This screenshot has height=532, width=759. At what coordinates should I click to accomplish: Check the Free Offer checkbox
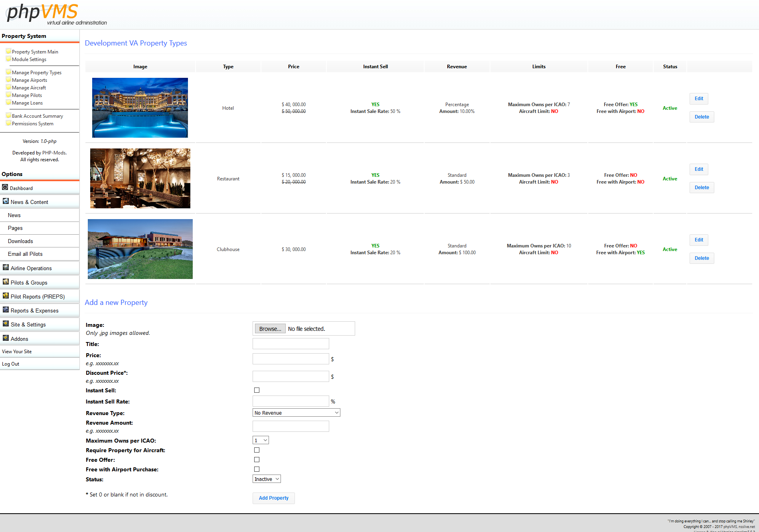(257, 460)
